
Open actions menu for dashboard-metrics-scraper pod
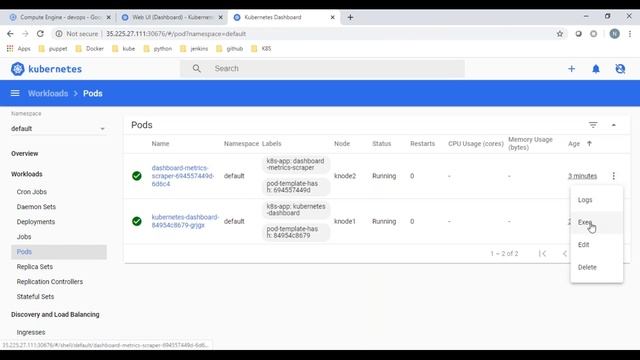coord(613,176)
